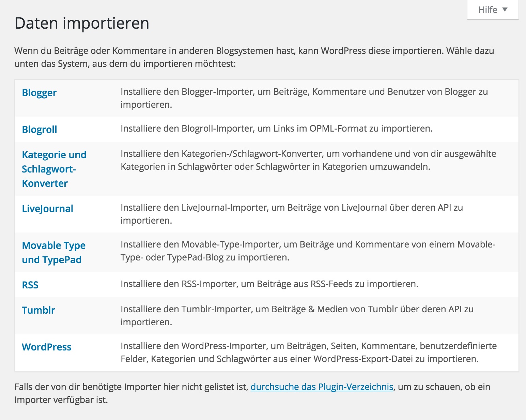The width and height of the screenshot is (526, 420).
Task: Choose the WordPress importer link
Action: [47, 347]
